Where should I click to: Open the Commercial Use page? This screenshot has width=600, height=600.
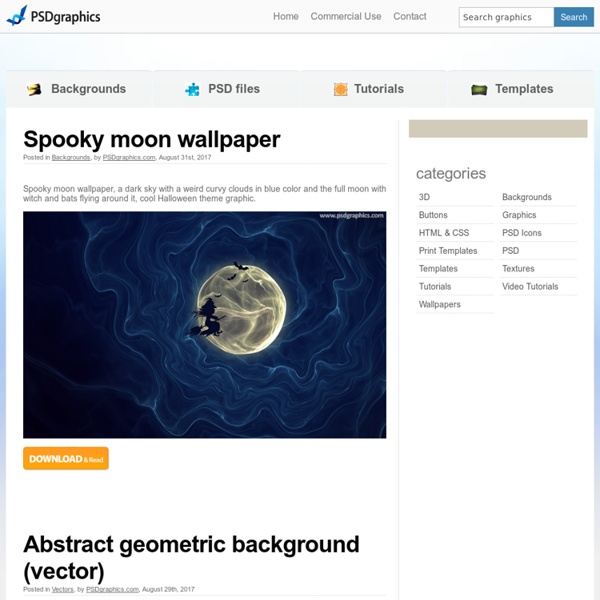click(x=346, y=16)
